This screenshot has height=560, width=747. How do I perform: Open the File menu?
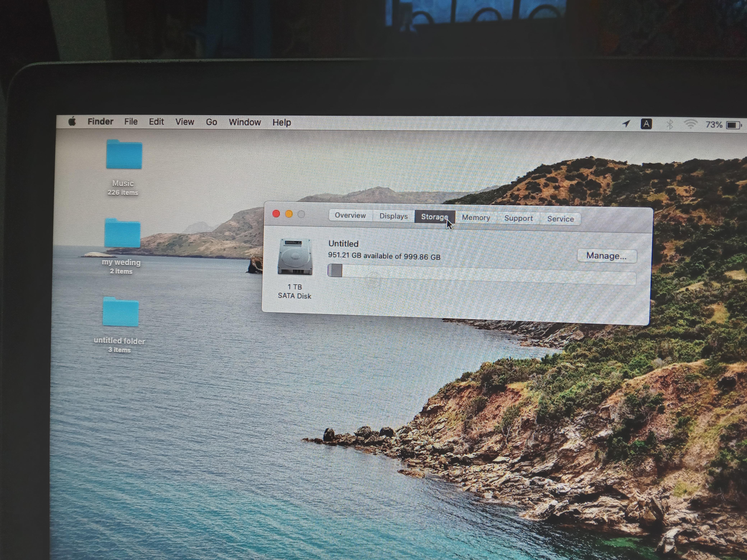pyautogui.click(x=131, y=122)
